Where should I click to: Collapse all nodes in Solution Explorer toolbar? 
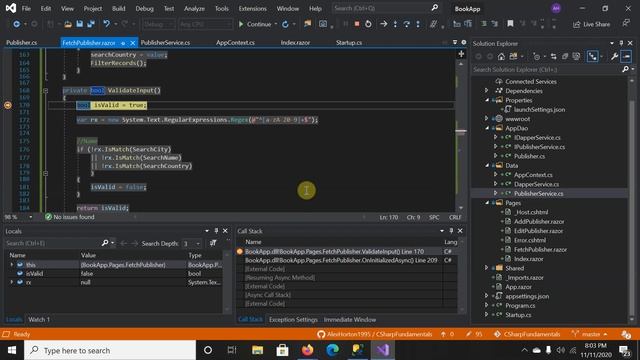point(565,56)
